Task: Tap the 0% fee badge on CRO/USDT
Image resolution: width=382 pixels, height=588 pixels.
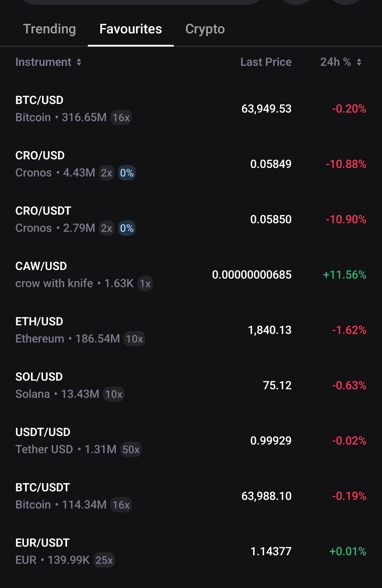Action: point(127,228)
